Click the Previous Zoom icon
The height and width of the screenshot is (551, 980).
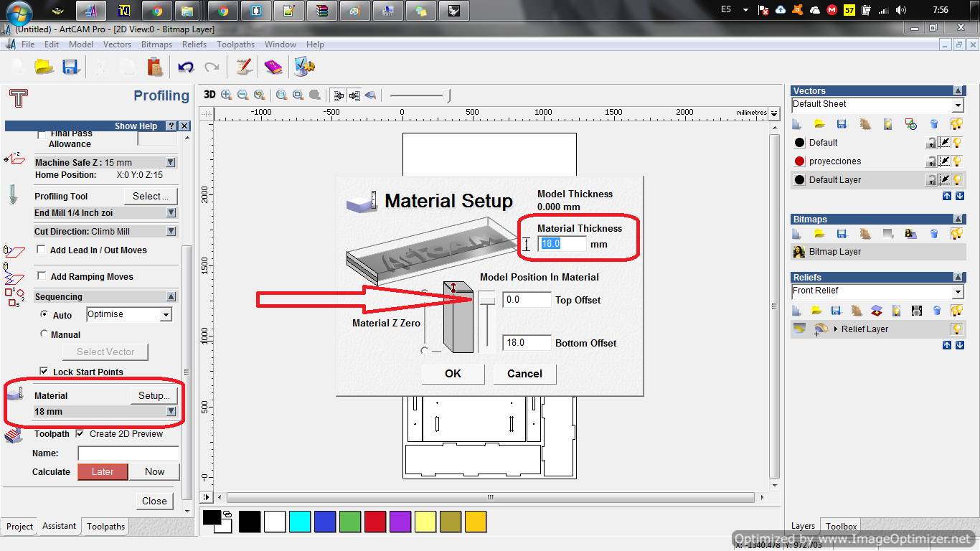tap(260, 95)
